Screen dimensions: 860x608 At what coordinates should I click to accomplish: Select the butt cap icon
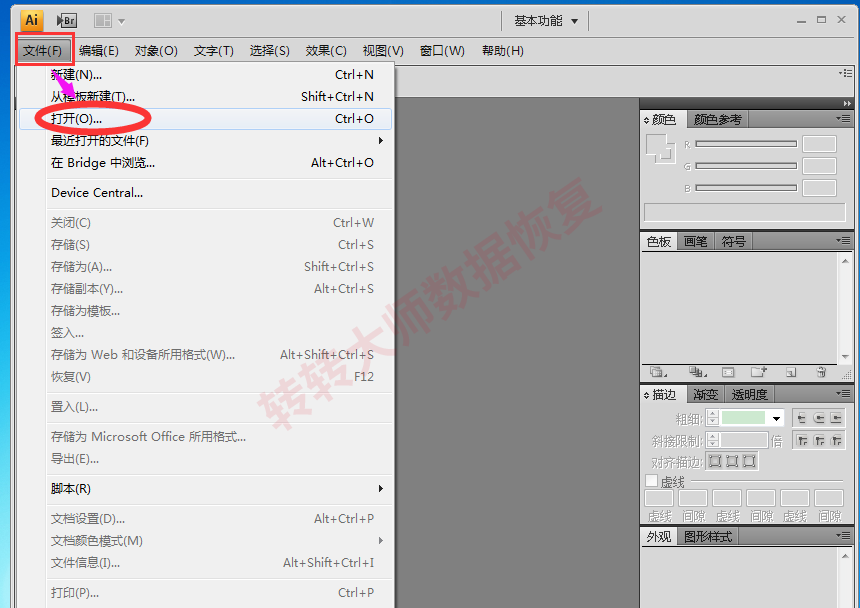(x=802, y=418)
